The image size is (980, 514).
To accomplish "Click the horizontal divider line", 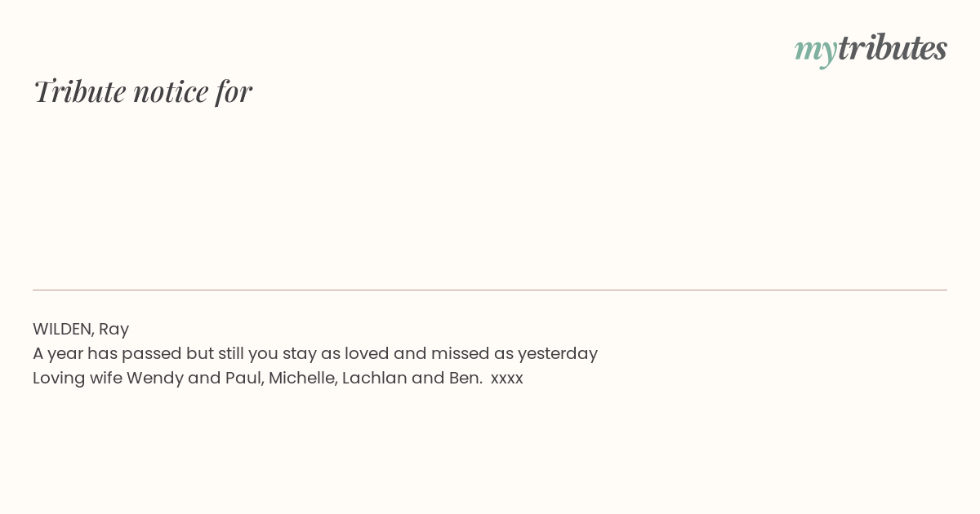I will [x=490, y=290].
